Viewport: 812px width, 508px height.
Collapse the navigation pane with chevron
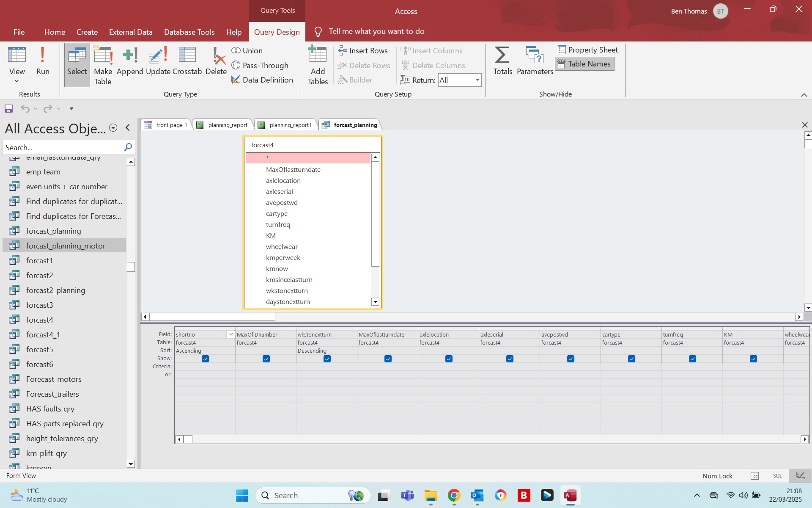[128, 128]
